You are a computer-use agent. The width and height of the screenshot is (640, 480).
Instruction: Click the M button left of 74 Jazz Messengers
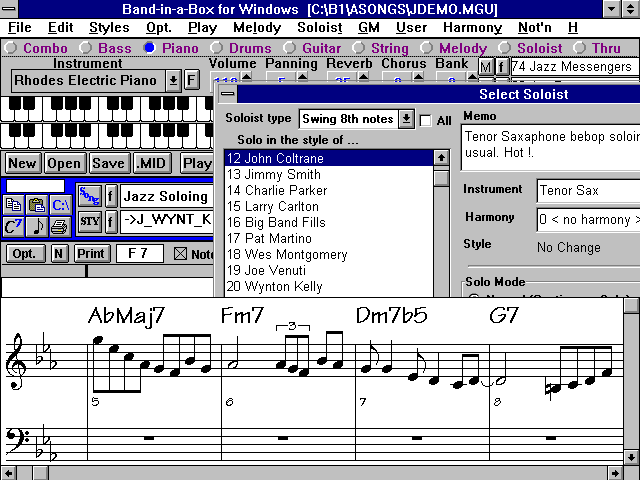[485, 67]
